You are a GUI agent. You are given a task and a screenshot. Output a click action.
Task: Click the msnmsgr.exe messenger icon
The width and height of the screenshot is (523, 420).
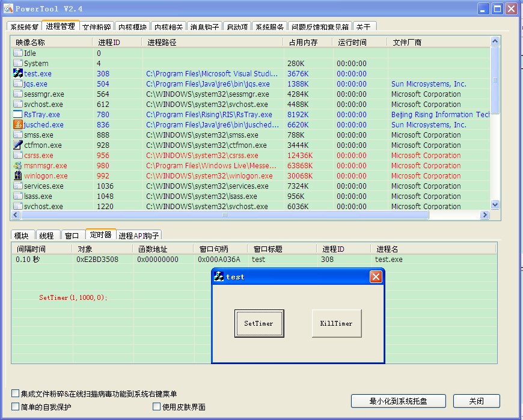(17, 165)
